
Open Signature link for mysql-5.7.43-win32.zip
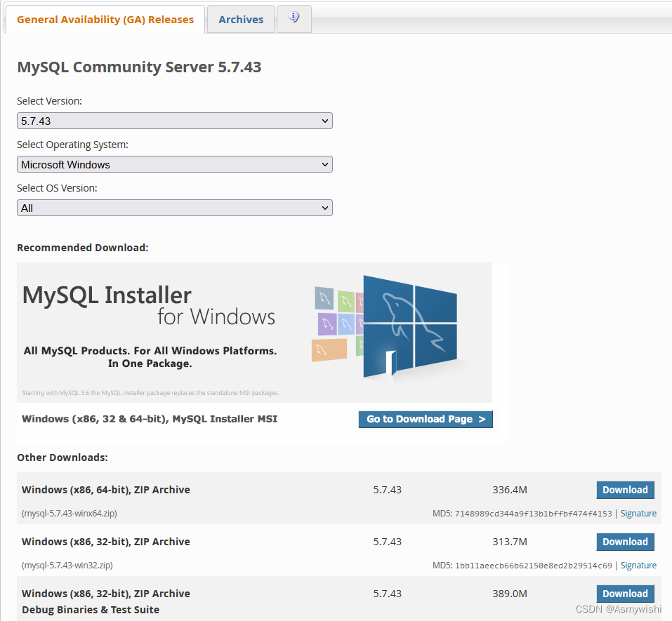[x=638, y=565]
